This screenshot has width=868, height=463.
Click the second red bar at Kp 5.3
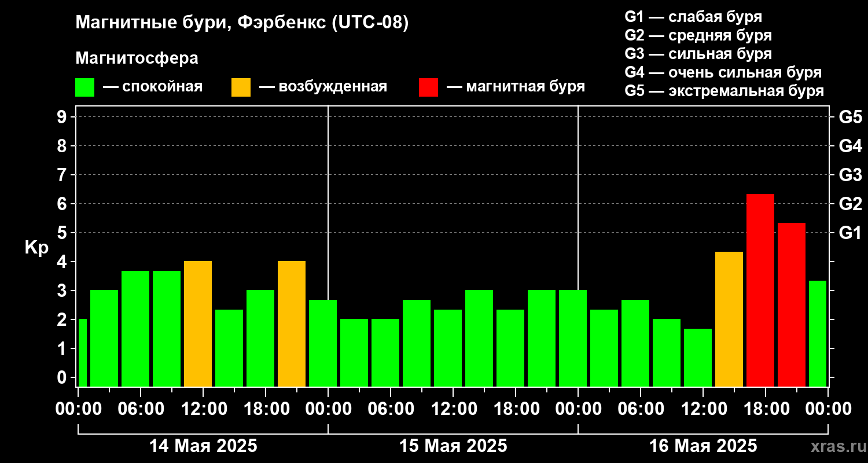[792, 304]
